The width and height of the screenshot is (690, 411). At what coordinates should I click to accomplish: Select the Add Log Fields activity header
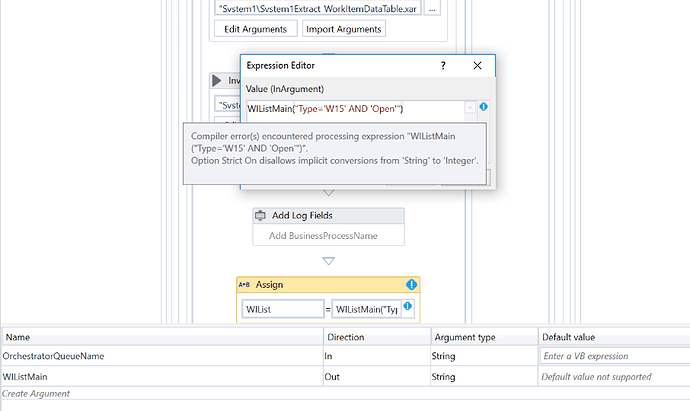click(x=328, y=216)
